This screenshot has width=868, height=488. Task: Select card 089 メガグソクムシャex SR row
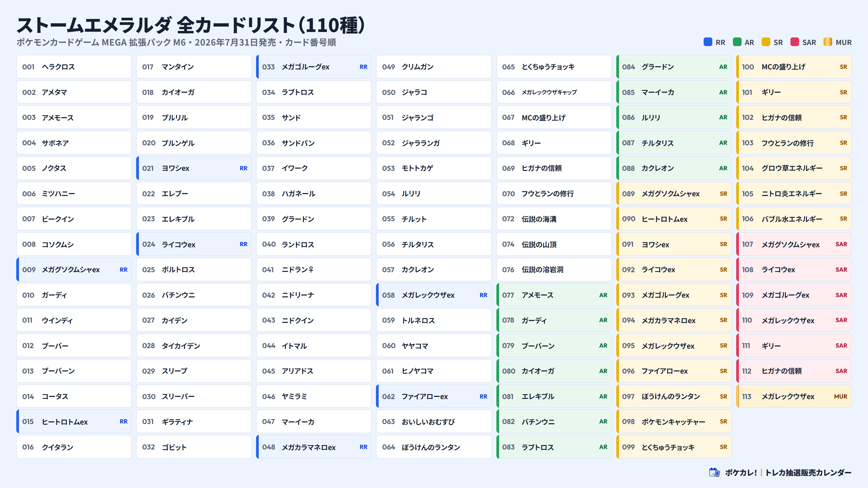674,193
